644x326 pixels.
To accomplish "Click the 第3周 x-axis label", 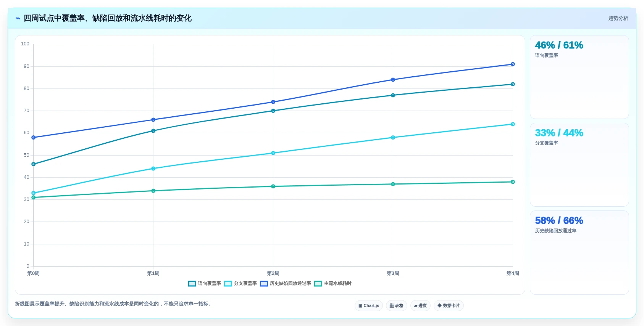I will 393,273.
